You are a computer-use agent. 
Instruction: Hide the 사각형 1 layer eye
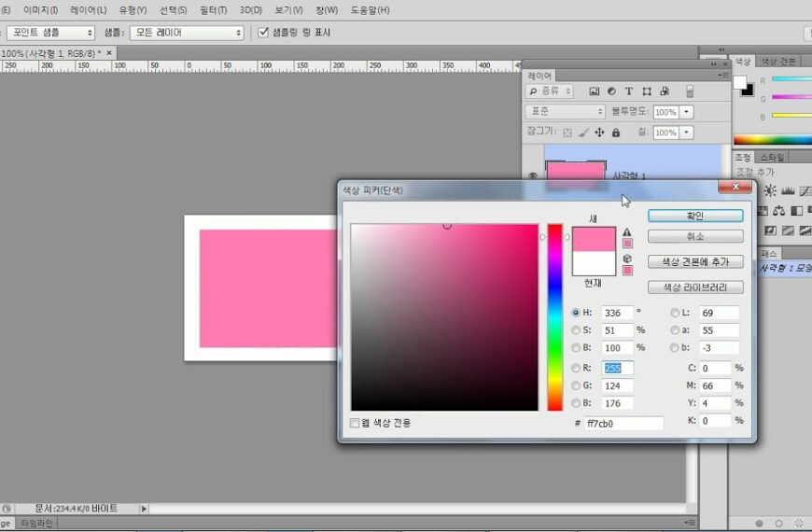532,175
